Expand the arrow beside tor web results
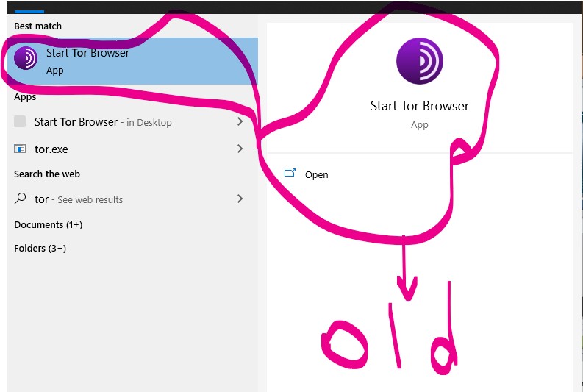 (240, 199)
